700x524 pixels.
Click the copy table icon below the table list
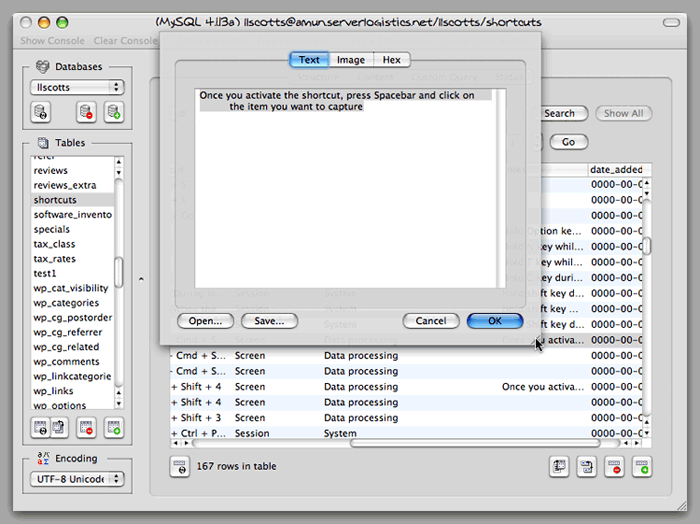tap(59, 428)
